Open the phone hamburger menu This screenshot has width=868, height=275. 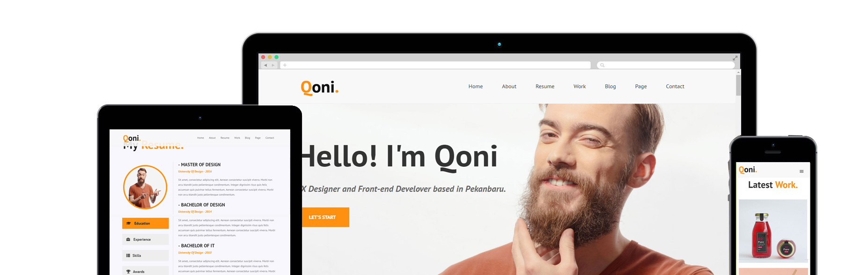click(x=802, y=171)
